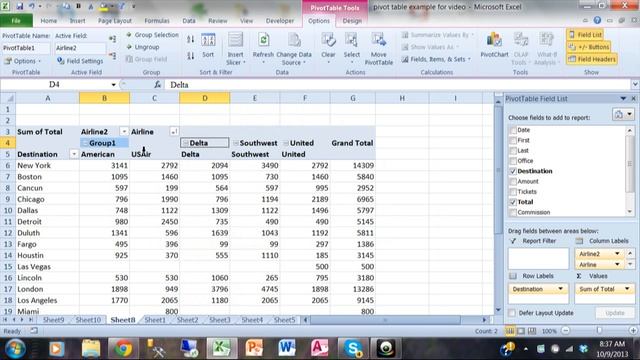Check the Last field checkbox
The width and height of the screenshot is (640, 360).
pos(513,151)
